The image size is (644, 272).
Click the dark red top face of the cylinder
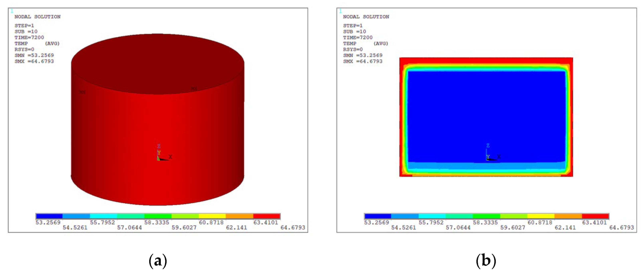tap(157, 64)
